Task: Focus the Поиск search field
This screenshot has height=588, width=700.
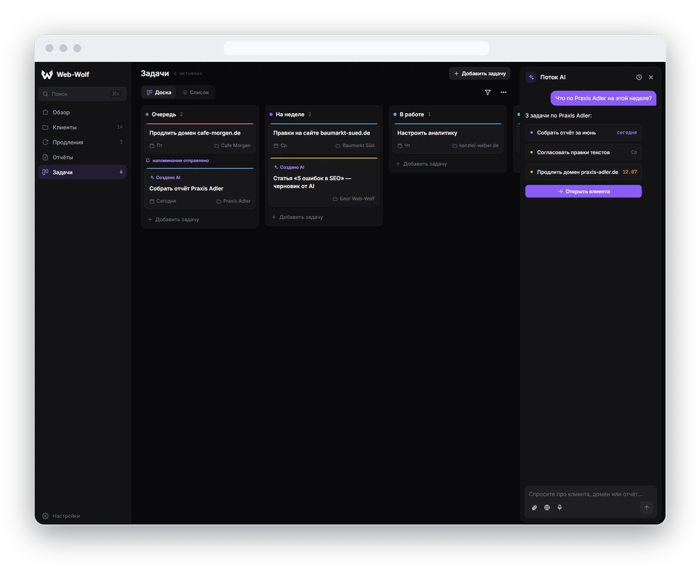Action: (82, 93)
